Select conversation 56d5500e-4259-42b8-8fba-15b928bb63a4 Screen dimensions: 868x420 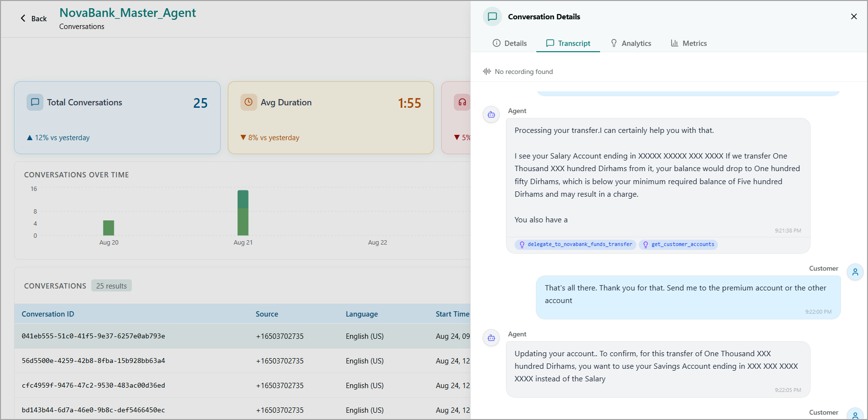[242, 361]
